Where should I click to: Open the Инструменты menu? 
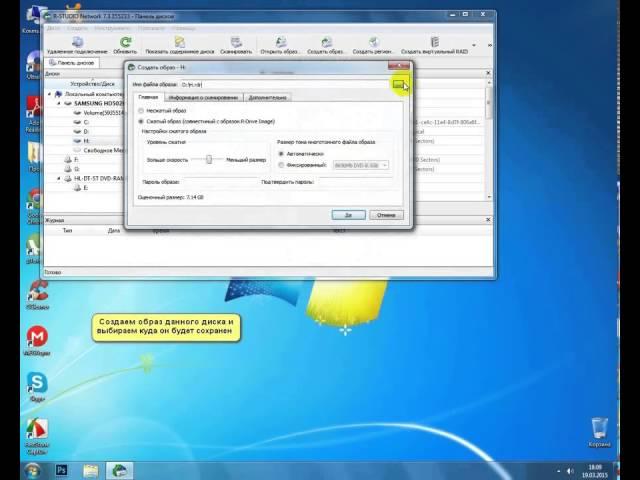tap(112, 28)
